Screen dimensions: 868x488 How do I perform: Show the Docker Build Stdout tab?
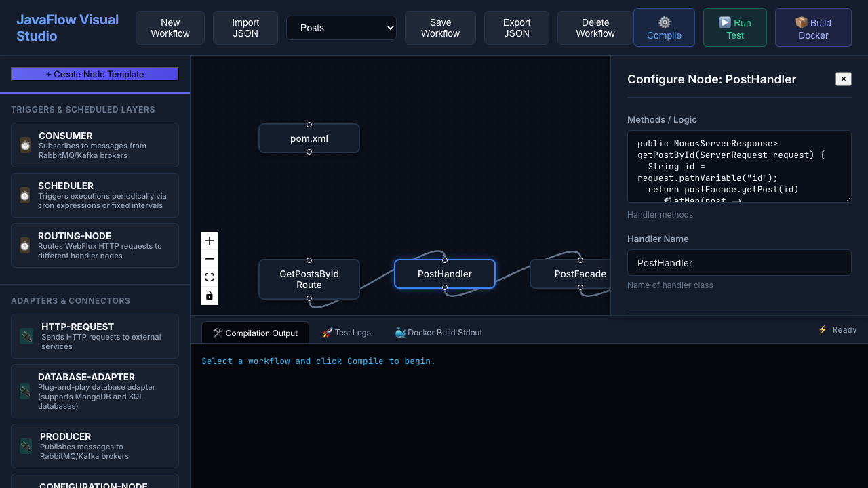tap(438, 333)
